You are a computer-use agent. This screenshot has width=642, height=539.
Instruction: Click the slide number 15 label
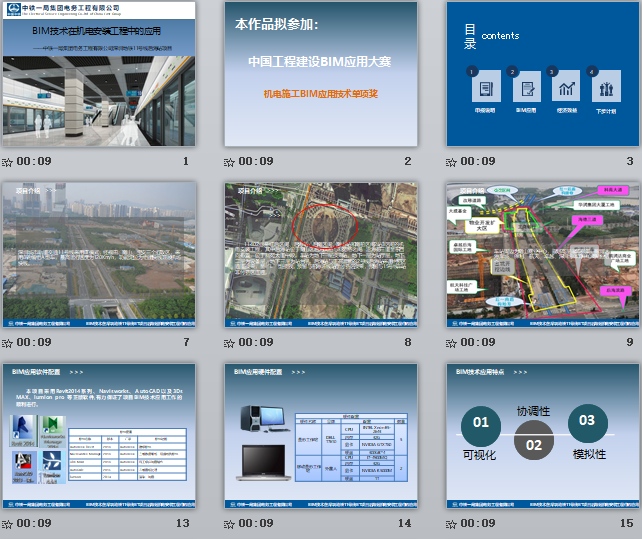pyautogui.click(x=626, y=523)
